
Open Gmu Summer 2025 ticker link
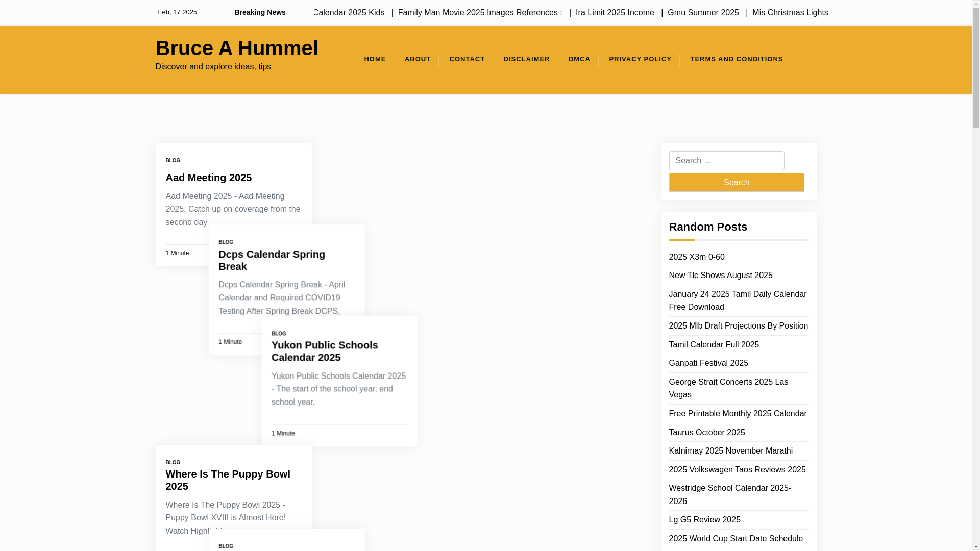tap(703, 12)
